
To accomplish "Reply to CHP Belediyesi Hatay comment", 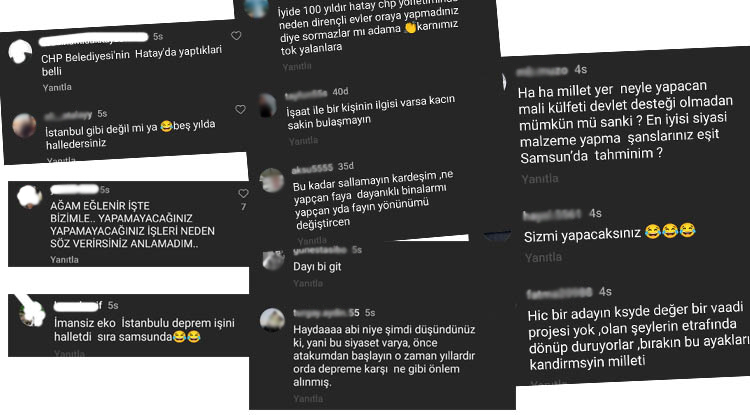I will pyautogui.click(x=57, y=87).
